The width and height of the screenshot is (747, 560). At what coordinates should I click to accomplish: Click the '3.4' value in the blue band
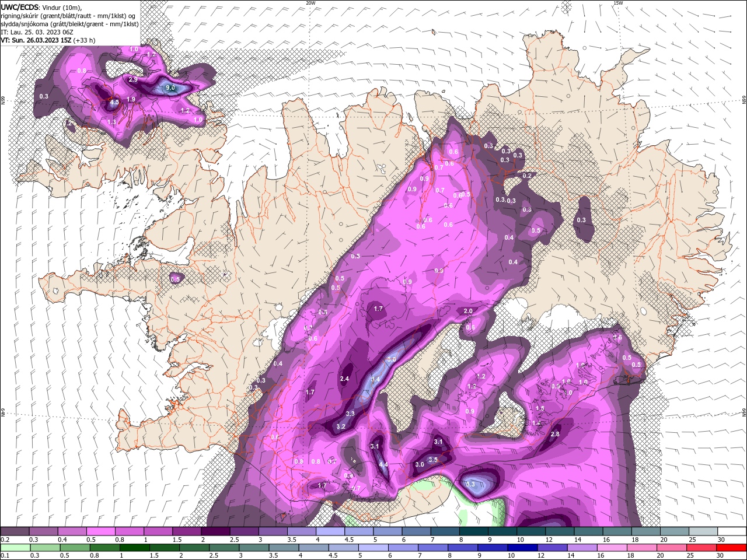tap(375, 380)
